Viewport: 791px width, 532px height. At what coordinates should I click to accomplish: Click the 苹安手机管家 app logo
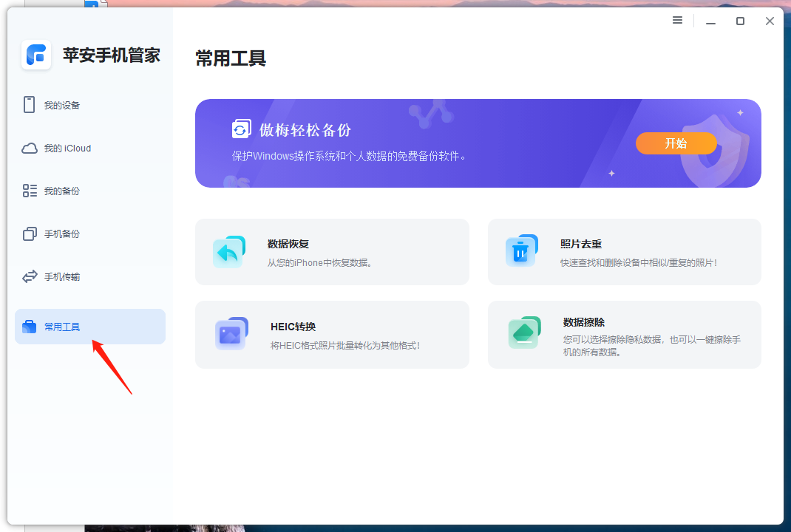pos(35,55)
